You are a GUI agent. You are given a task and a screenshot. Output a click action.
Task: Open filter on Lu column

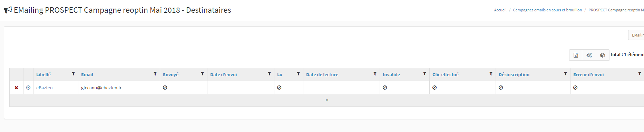pos(298,74)
